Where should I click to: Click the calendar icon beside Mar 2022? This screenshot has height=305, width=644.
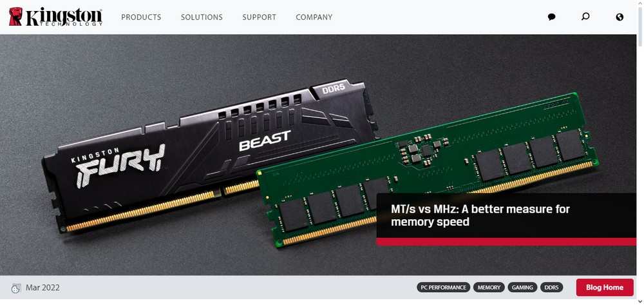point(16,288)
